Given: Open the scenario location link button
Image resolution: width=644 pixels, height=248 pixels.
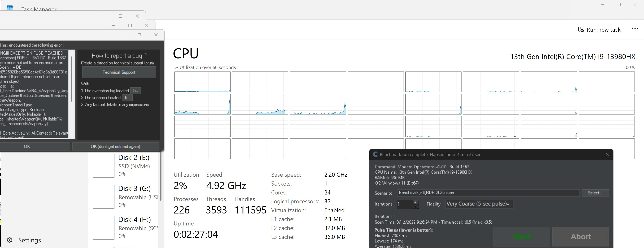Looking at the screenshot, I should [127, 98].
